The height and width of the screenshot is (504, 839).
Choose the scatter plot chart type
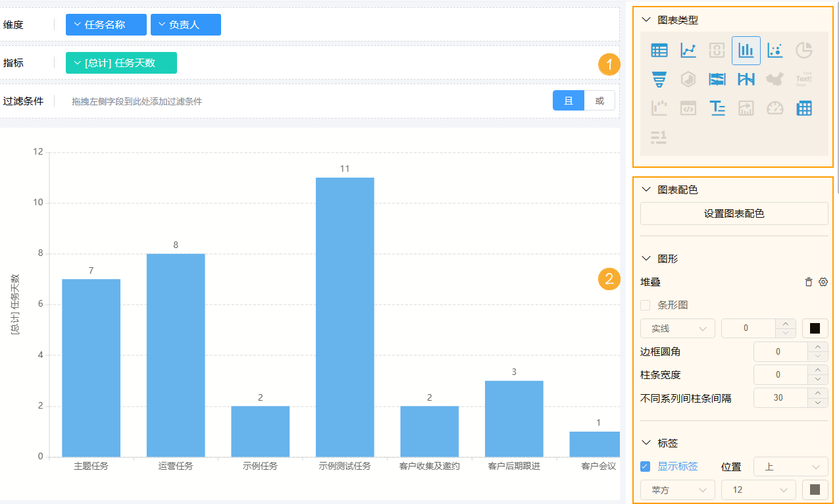(775, 50)
